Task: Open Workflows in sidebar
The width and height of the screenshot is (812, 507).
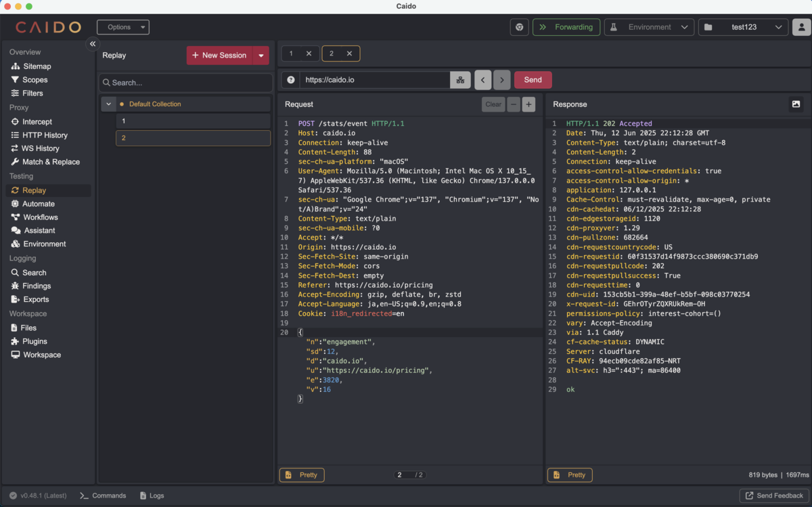Action: point(35,217)
